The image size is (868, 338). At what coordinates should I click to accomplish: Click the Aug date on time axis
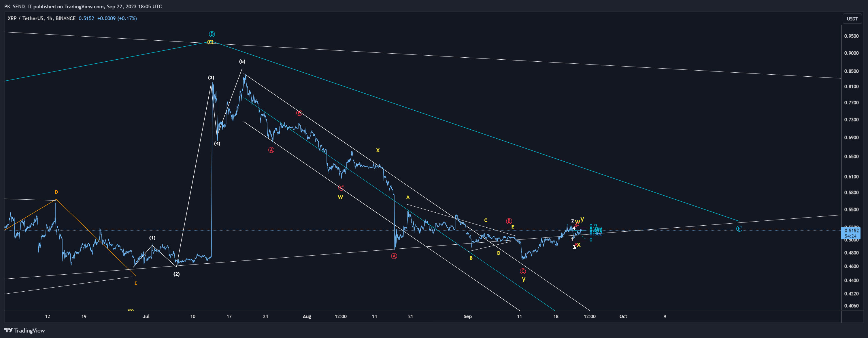307,316
